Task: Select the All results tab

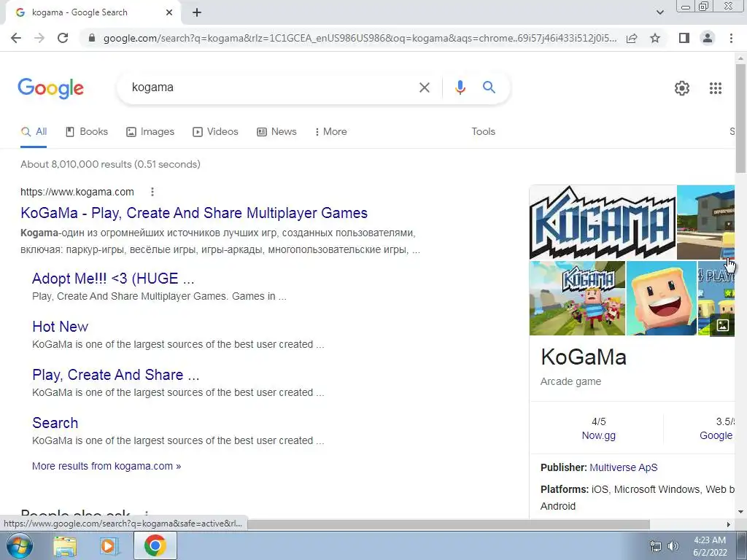Action: pyautogui.click(x=34, y=132)
